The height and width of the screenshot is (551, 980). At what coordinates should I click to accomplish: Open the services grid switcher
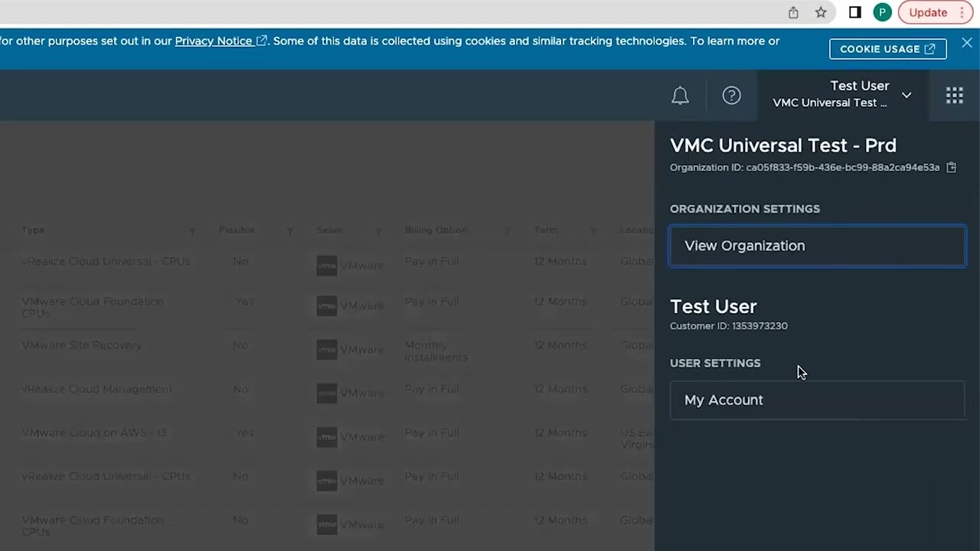954,96
